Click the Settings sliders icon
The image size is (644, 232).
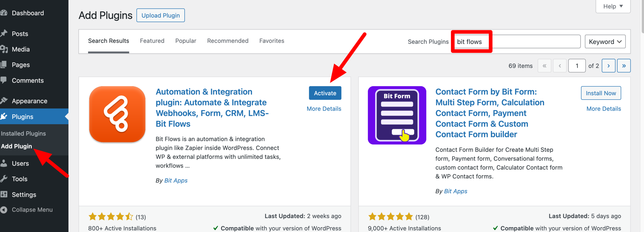click(4, 194)
